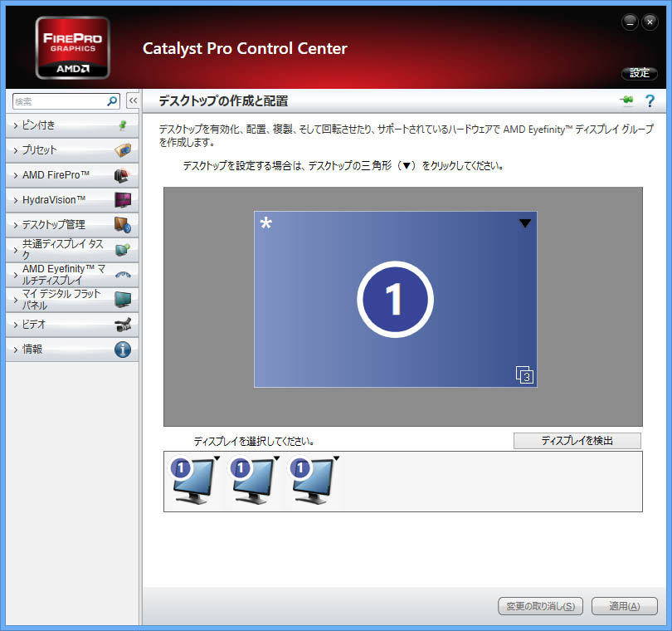The width and height of the screenshot is (672, 631).
Task: Select the middle monitor icon in the display list
Action: 252,481
